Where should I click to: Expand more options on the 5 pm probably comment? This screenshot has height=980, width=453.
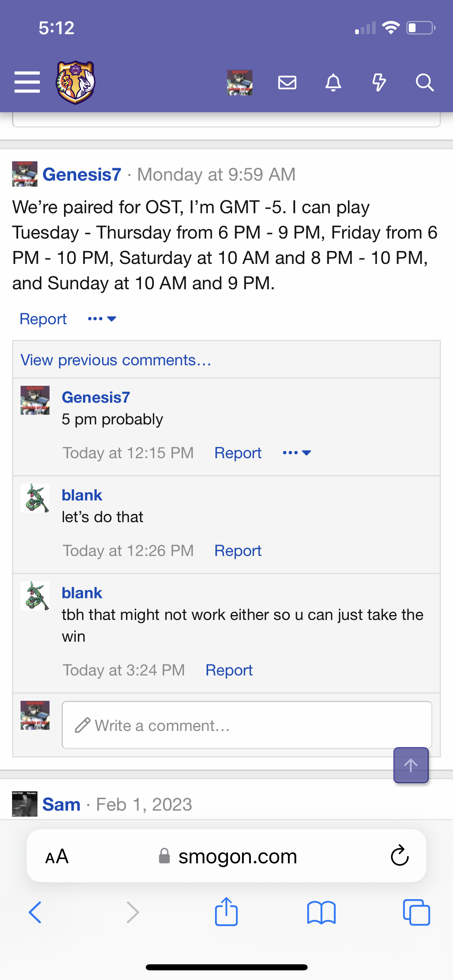[x=297, y=453]
